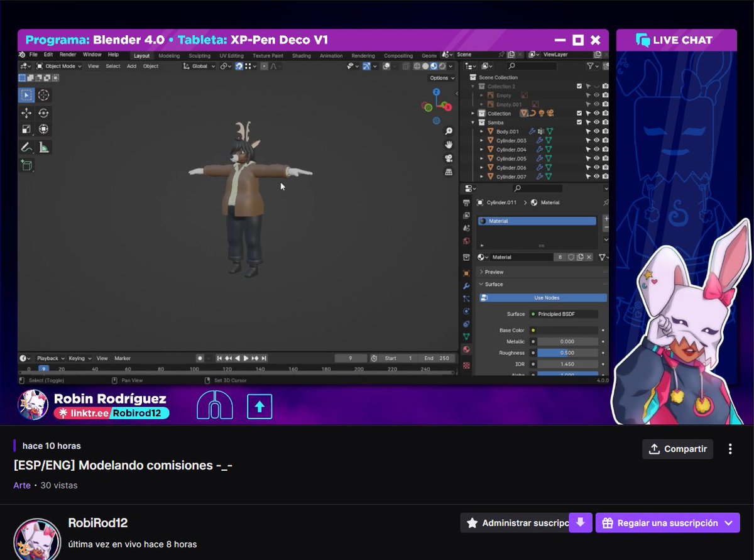Switch to the Modeling workspace tab
This screenshot has height=560, width=754.
pyautogui.click(x=169, y=56)
